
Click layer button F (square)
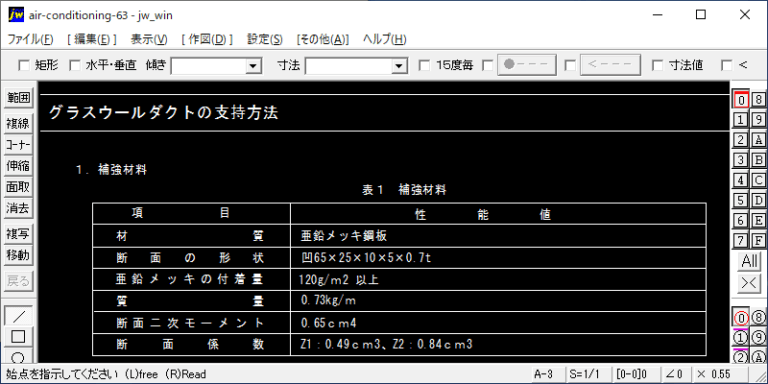pyautogui.click(x=758, y=240)
